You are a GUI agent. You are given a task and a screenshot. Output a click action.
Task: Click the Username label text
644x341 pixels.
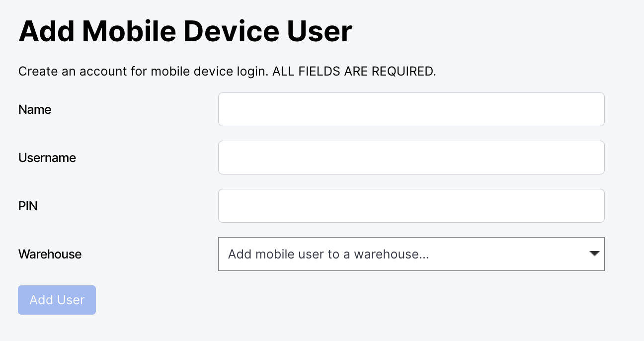coord(47,158)
